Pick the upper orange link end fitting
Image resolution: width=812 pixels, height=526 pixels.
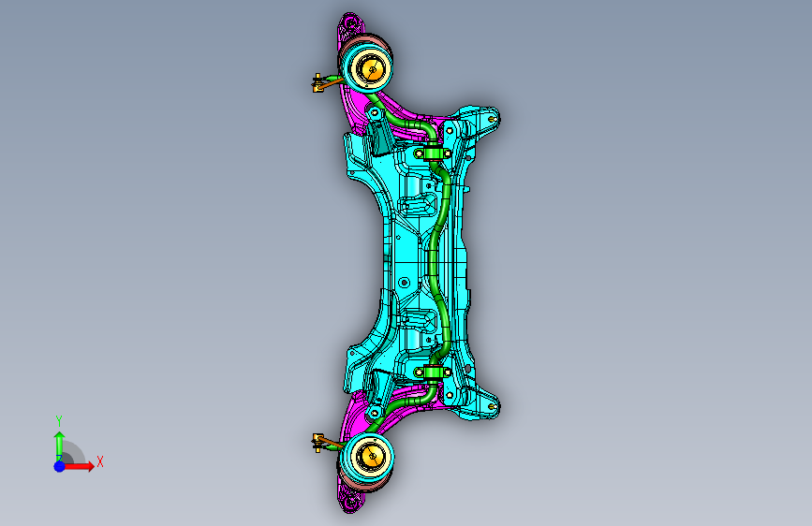317,83
